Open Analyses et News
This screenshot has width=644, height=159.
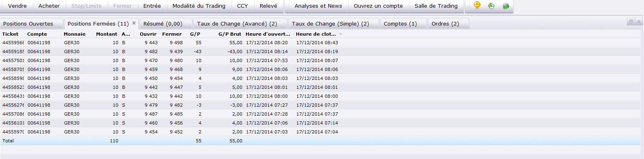(x=318, y=6)
